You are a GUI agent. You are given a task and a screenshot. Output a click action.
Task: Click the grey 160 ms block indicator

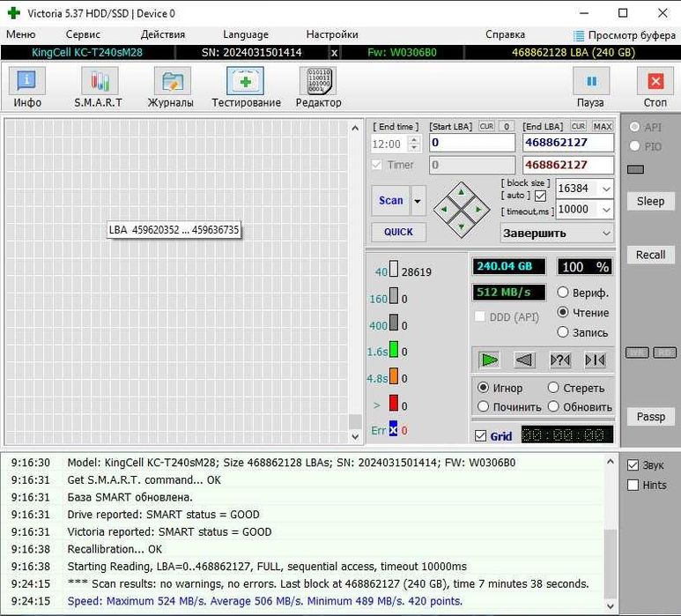point(394,295)
